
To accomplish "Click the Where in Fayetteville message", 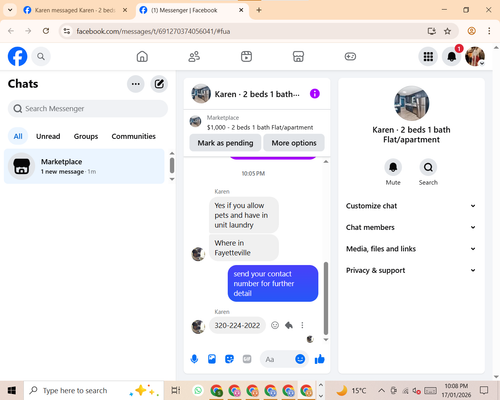I will [244, 248].
